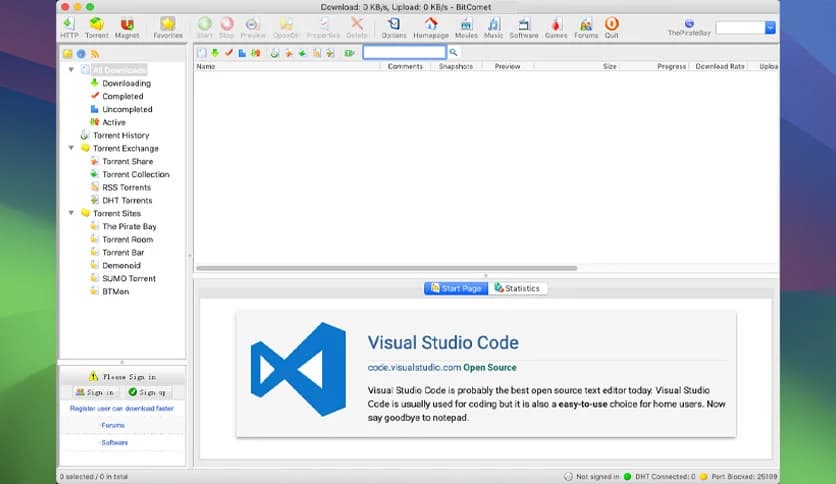The image size is (836, 484).
Task: Open Favorites star in toolbar
Action: coord(168,25)
